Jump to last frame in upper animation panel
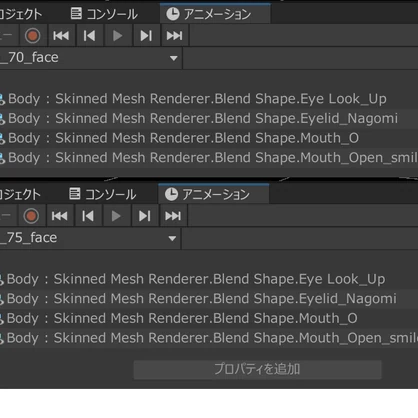418x418 pixels. pyautogui.click(x=174, y=36)
